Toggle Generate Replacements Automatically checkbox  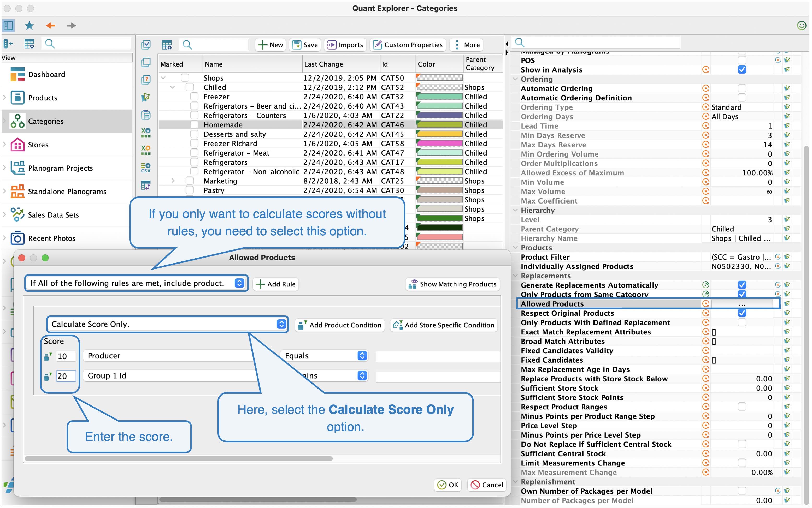pyautogui.click(x=742, y=285)
